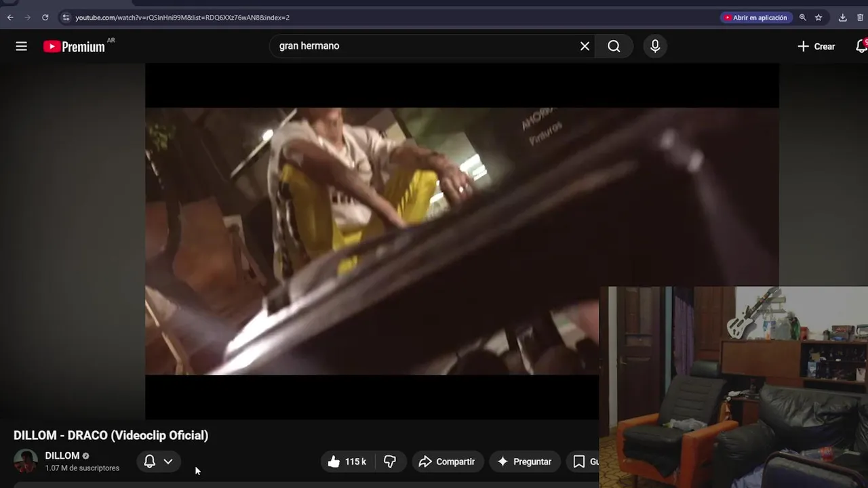Open browser downloads icon

843,18
